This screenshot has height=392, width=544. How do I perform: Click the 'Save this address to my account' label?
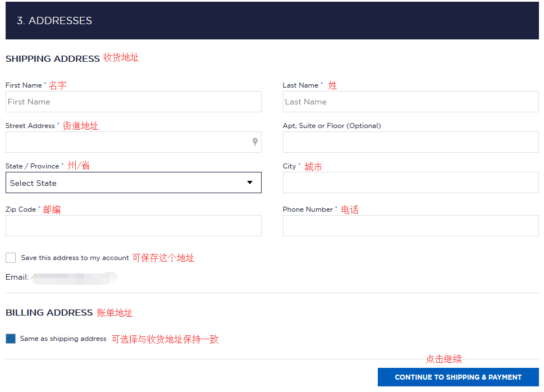click(x=75, y=258)
